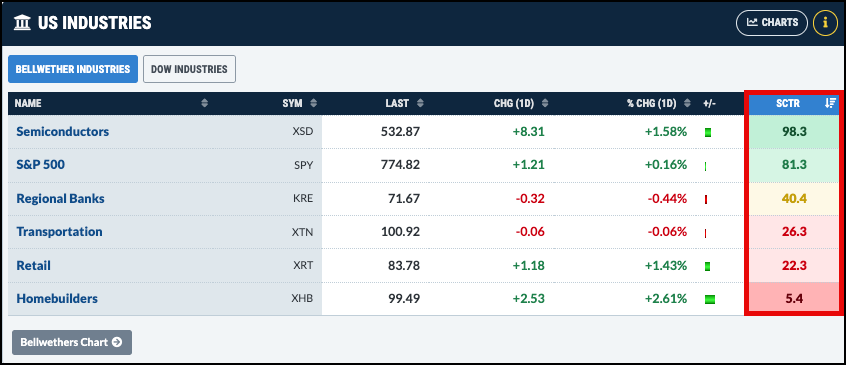The image size is (846, 365).
Task: Open the Charts button
Action: 772,23
